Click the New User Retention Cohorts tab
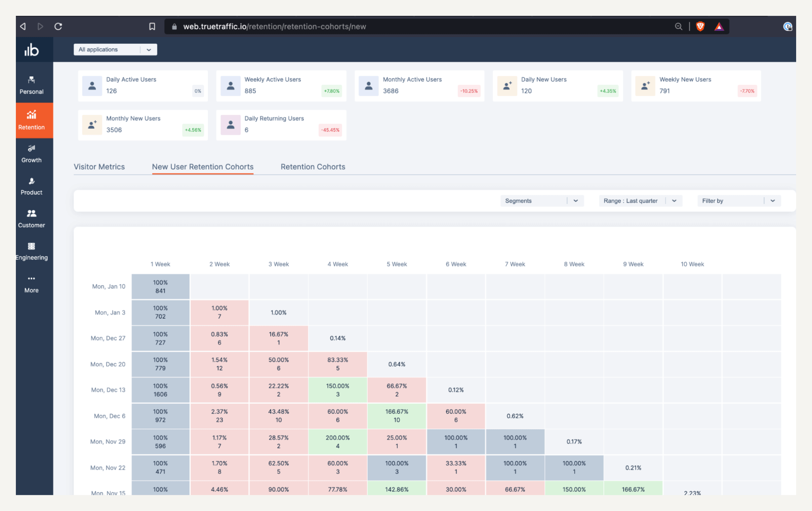This screenshot has width=812, height=511. pyautogui.click(x=203, y=167)
